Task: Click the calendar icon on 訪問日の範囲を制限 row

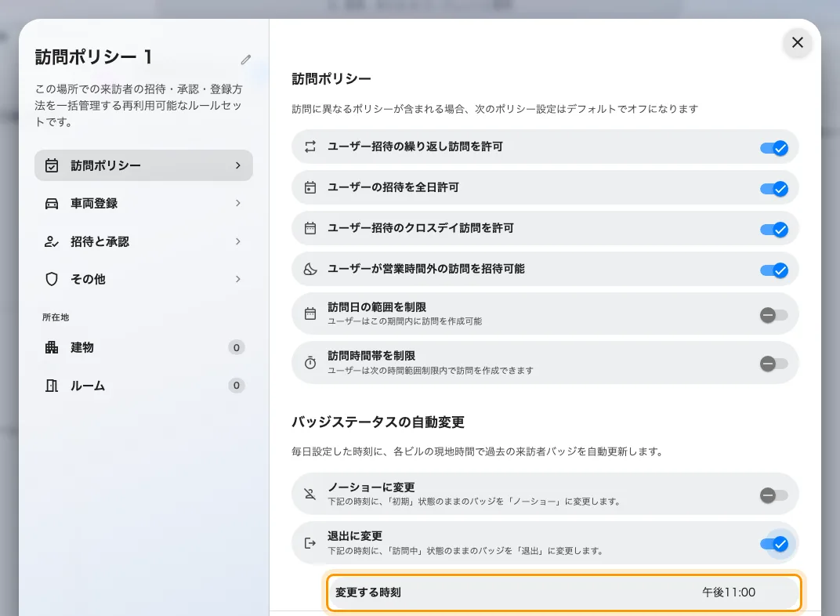Action: click(x=310, y=313)
